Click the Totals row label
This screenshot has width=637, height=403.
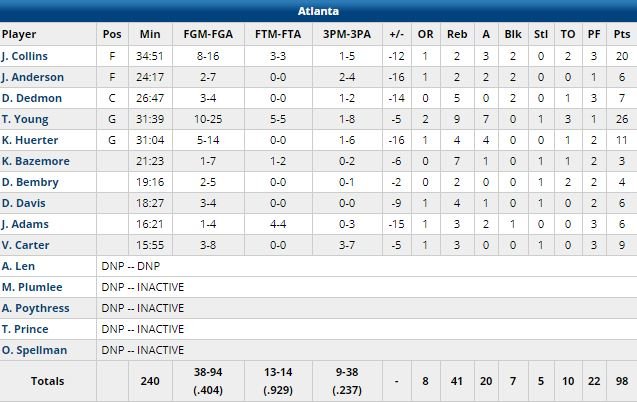click(x=47, y=381)
